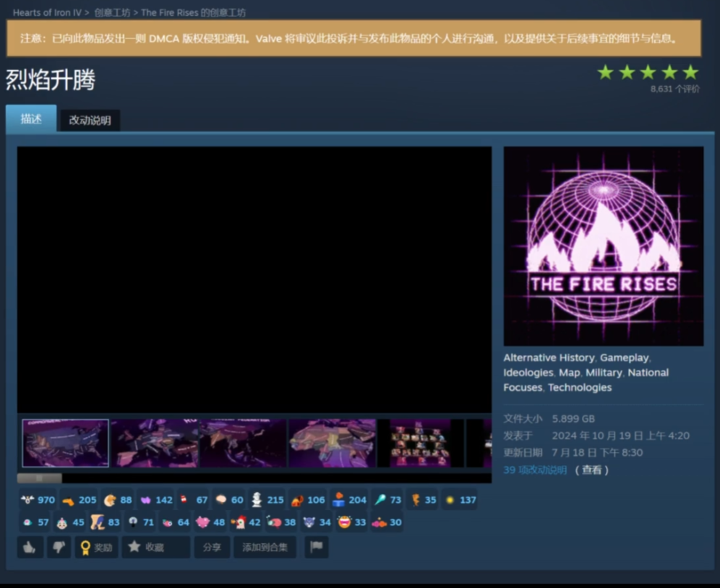Click The Fire Rises globe cover image
The height and width of the screenshot is (588, 720).
(x=604, y=246)
